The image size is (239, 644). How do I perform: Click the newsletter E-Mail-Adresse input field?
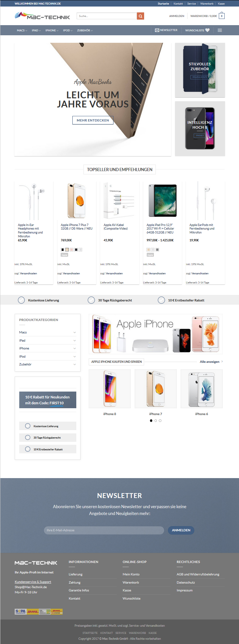[x=104, y=530]
